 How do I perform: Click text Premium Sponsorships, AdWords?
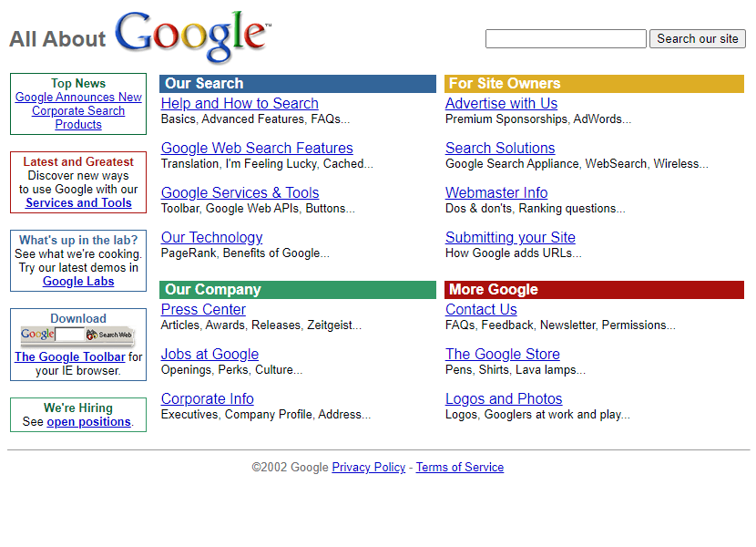click(538, 119)
